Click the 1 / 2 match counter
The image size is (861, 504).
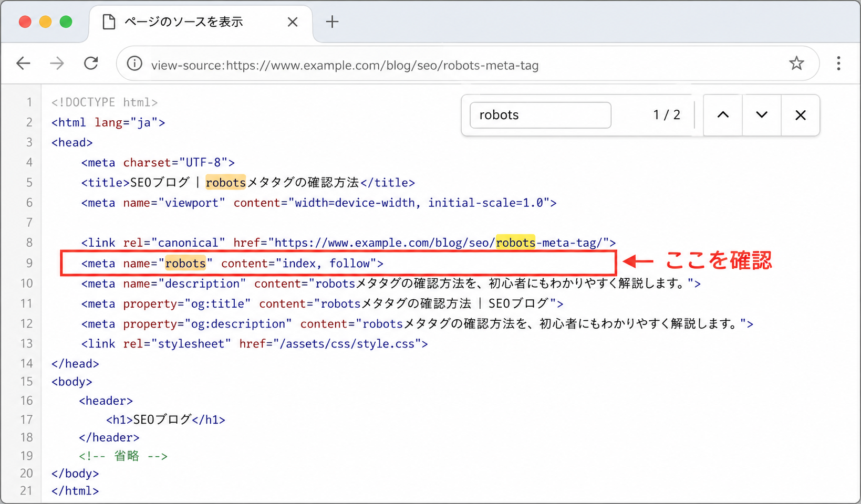click(x=667, y=115)
